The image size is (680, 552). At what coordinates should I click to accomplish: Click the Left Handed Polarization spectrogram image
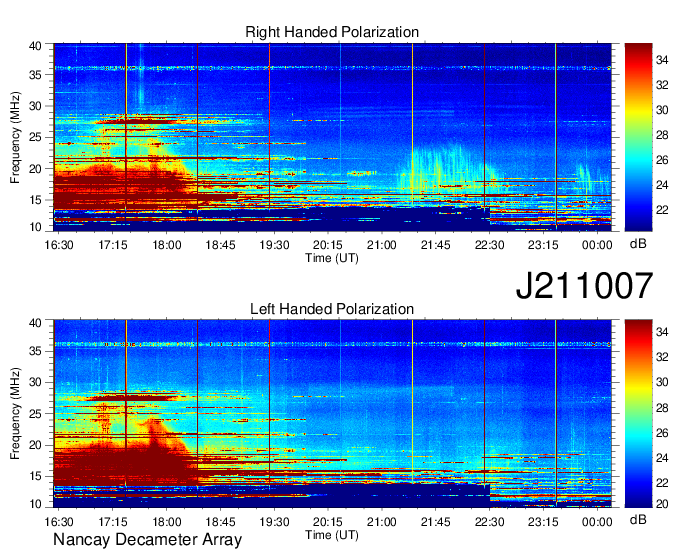coord(333,414)
